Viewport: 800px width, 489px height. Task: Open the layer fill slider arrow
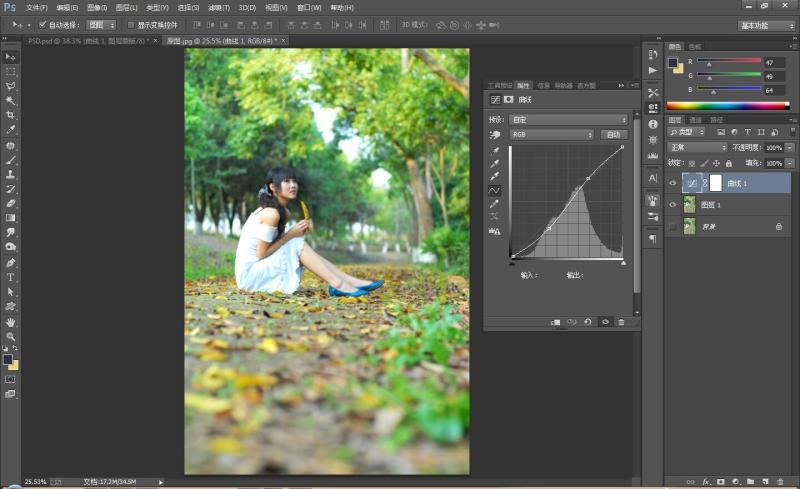(790, 163)
